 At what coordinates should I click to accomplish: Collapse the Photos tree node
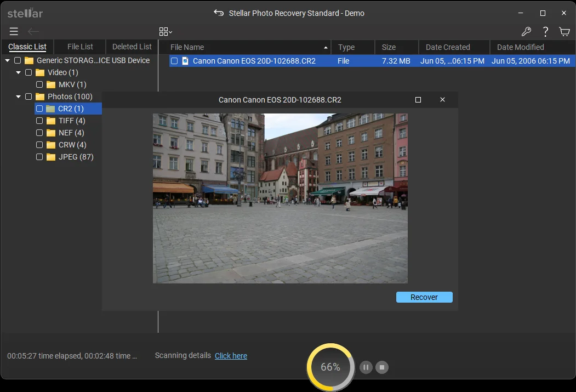tap(19, 96)
